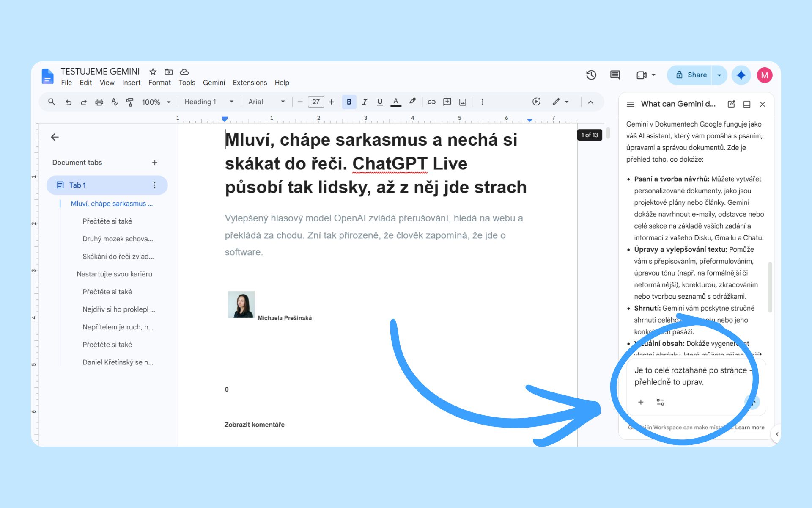
Task: Undo the last action
Action: pyautogui.click(x=68, y=102)
